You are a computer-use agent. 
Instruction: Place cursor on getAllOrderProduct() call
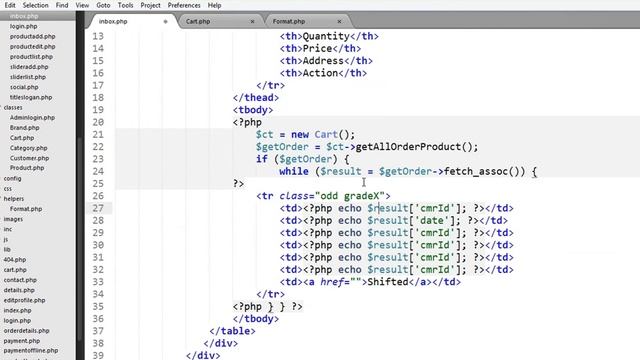point(413,147)
